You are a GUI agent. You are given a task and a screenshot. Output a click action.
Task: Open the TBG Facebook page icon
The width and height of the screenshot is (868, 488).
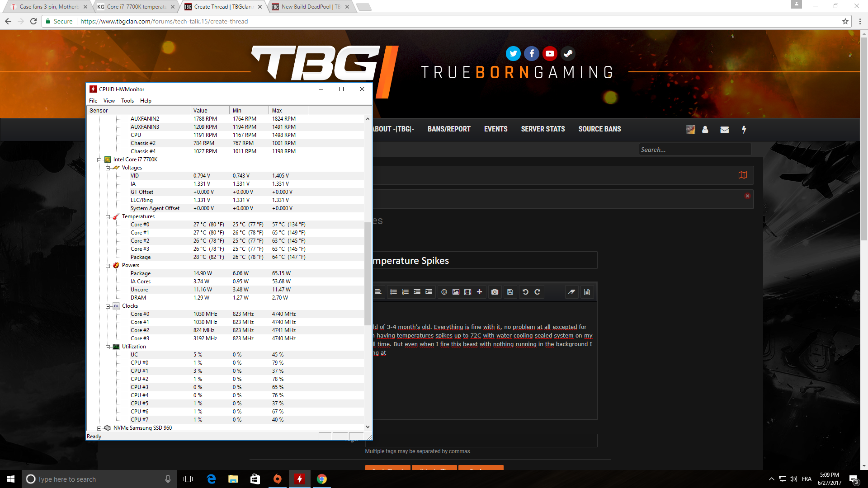coord(532,54)
